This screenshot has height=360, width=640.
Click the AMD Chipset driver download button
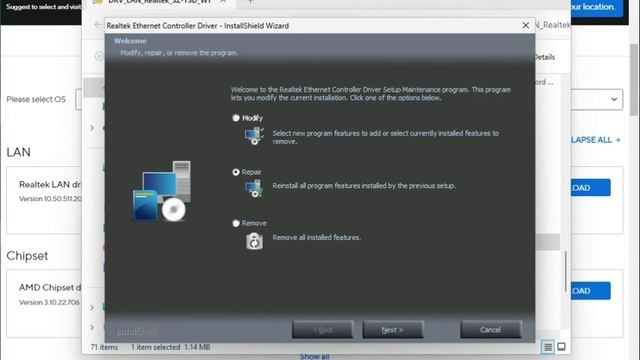[x=591, y=291]
